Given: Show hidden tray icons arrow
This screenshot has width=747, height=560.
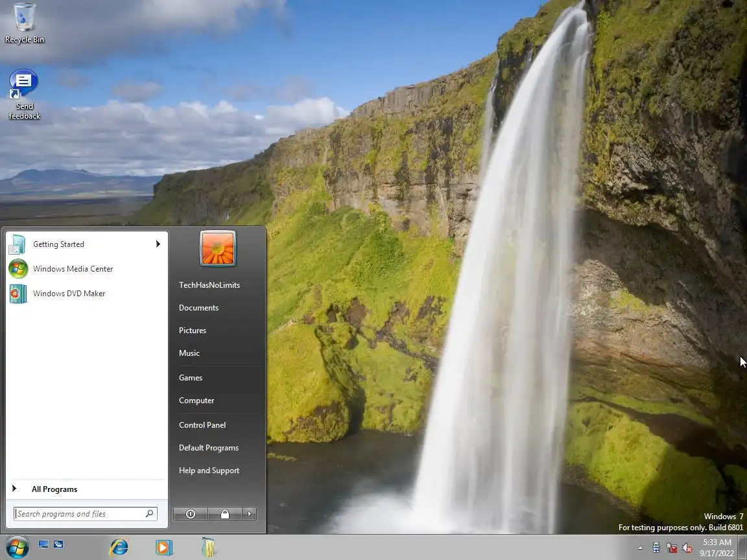Looking at the screenshot, I should point(640,548).
